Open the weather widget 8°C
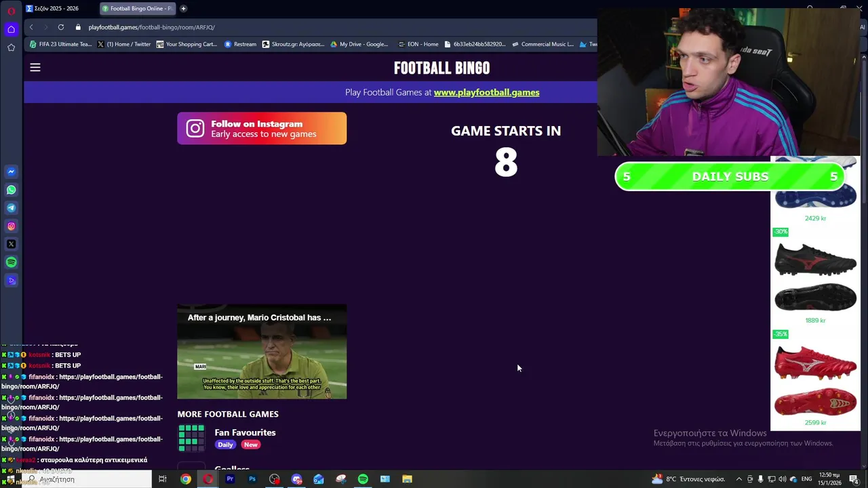The image size is (868, 488). pyautogui.click(x=688, y=479)
